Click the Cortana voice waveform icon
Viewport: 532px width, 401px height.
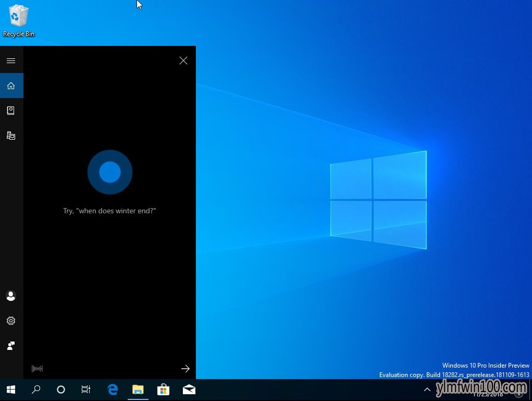click(37, 368)
